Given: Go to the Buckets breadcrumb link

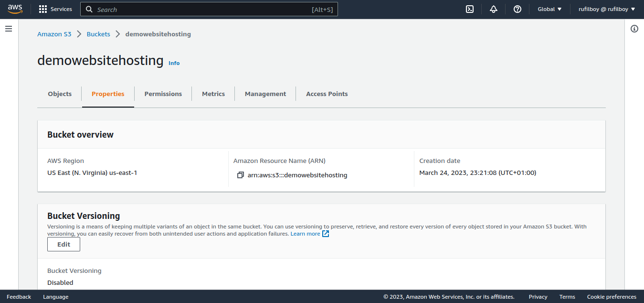Looking at the screenshot, I should click(98, 34).
